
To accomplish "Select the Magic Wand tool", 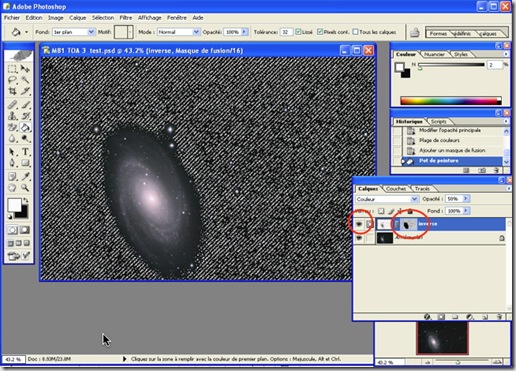I will click(25, 80).
